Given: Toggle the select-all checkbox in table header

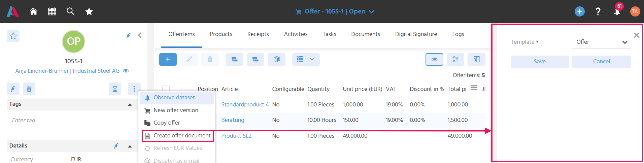Looking at the screenshot, I should 166,89.
